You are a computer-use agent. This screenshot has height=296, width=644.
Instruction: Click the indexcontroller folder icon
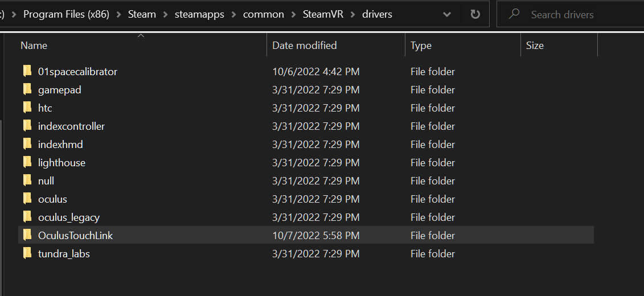pos(27,126)
